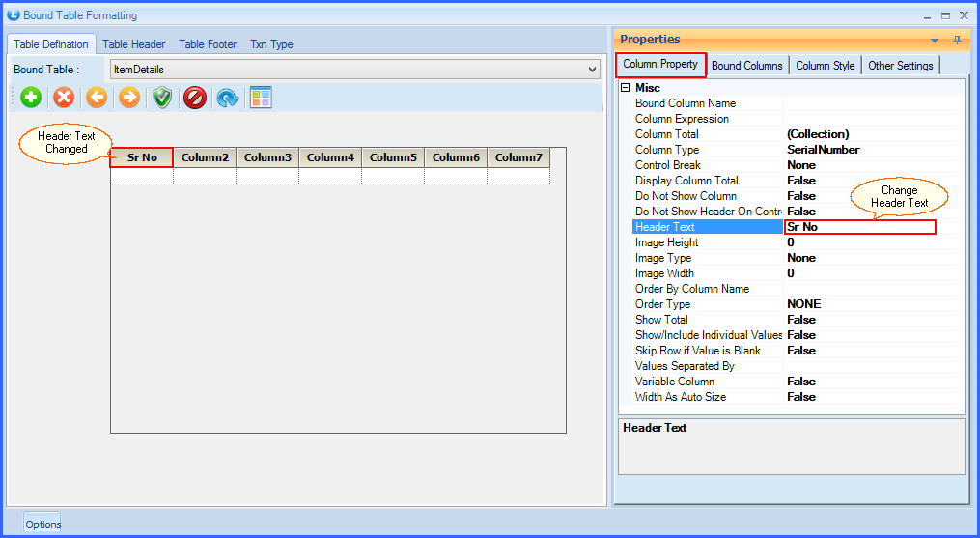
Task: Collapse the Misc property category
Action: click(625, 88)
